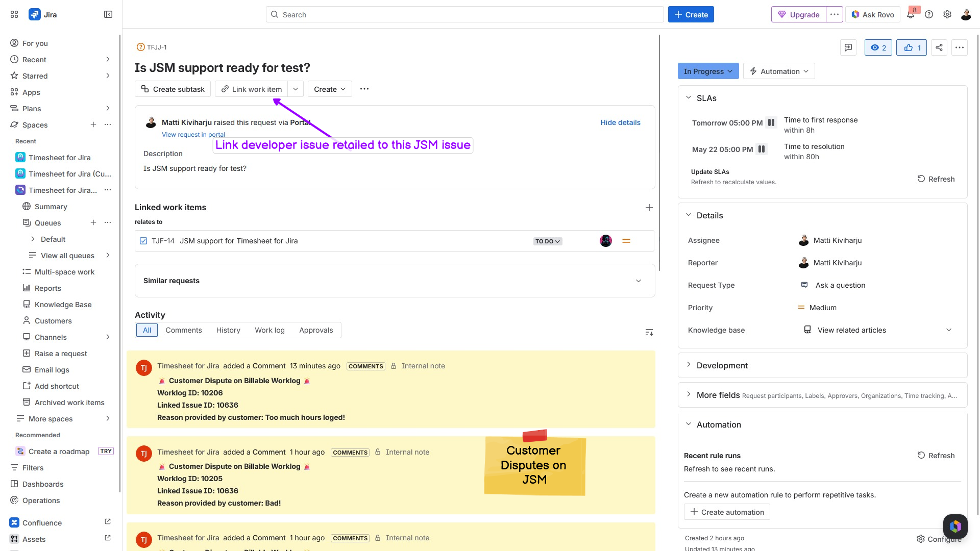Image resolution: width=980 pixels, height=551 pixels.
Task: Click priority icon on TJF-14 row
Action: [626, 241]
